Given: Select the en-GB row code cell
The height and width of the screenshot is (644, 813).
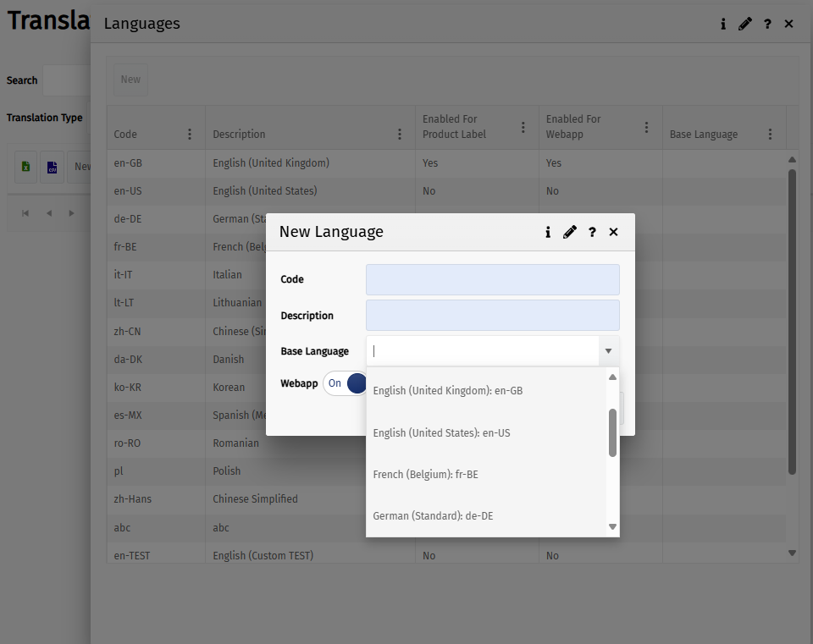Looking at the screenshot, I should pyautogui.click(x=156, y=163).
